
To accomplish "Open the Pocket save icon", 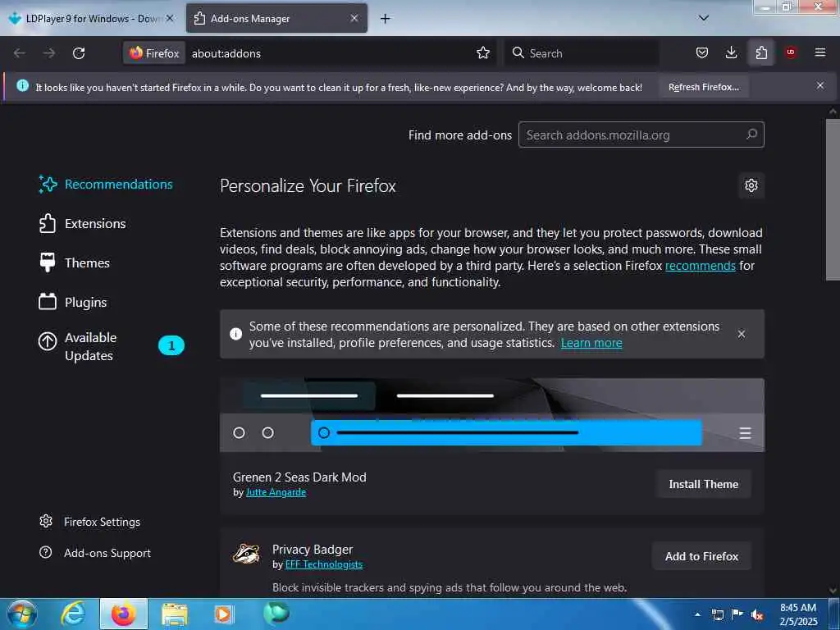I will click(702, 52).
